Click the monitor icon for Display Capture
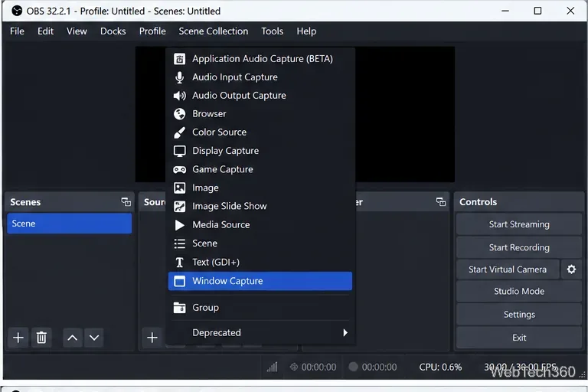This screenshot has width=588, height=392. pyautogui.click(x=180, y=151)
